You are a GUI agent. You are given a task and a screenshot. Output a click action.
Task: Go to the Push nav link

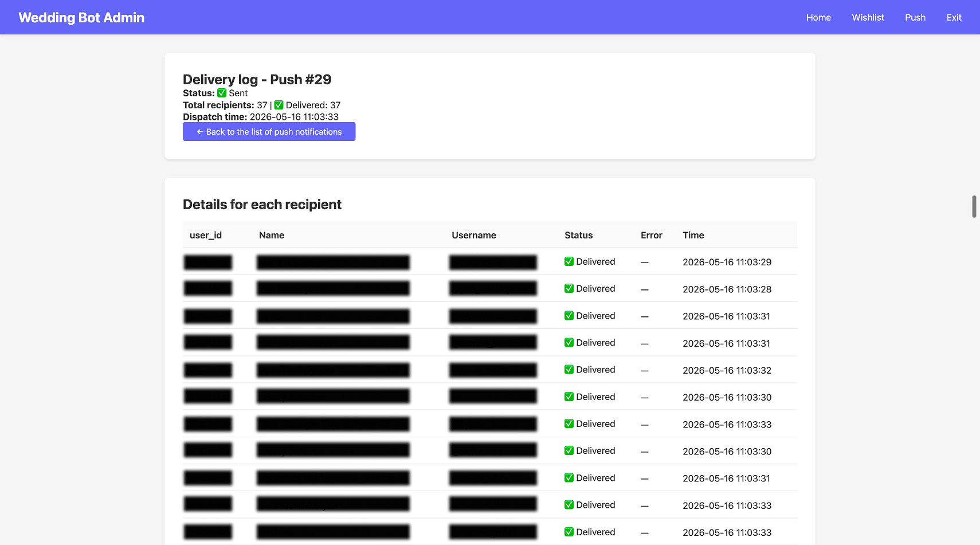915,17
